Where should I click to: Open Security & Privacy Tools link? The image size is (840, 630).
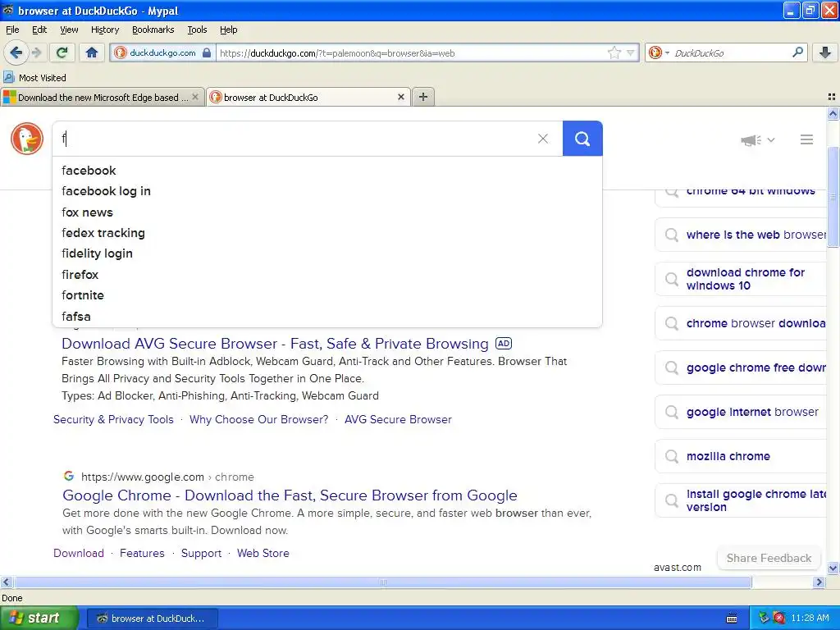point(113,419)
